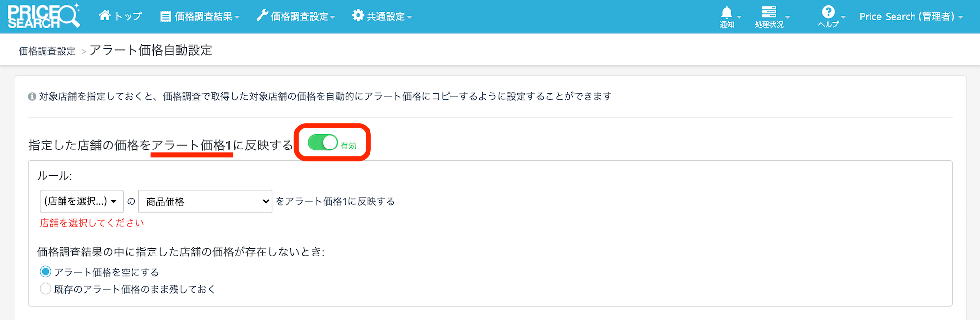Screen dimensions: 980x320
Task: Click the PRICE SEARCH logo
Action: (43, 16)
